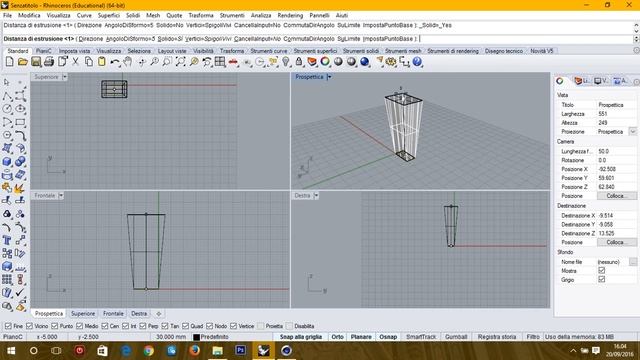
Task: Toggle Orto in the status bar
Action: click(x=338, y=337)
